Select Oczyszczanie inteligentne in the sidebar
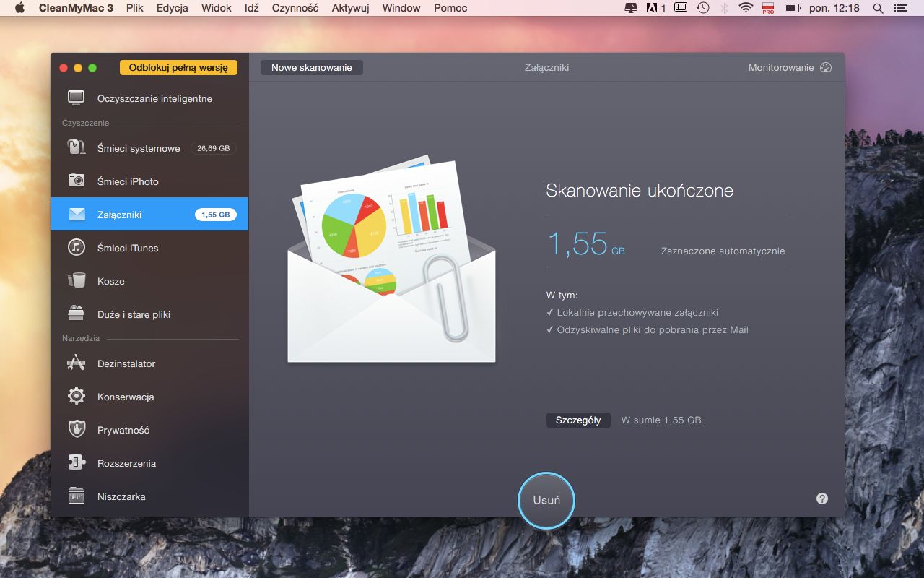 (x=154, y=98)
